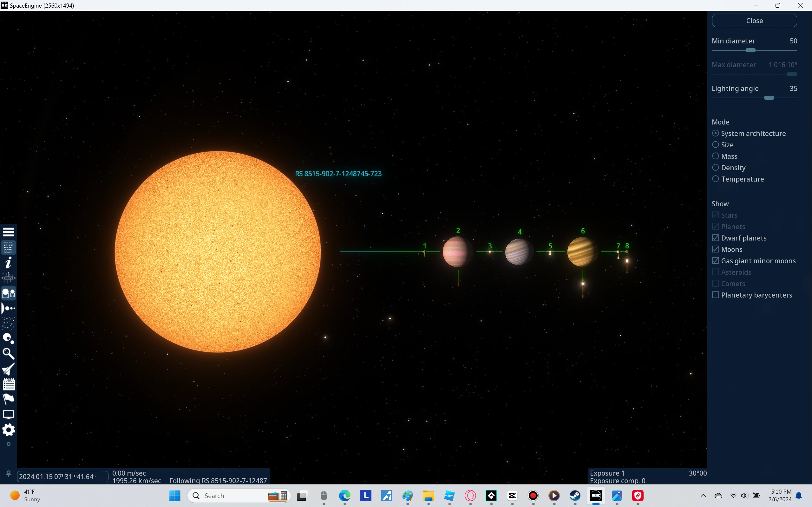Screen dimensions: 812x507
Task: Click the magnifying glass search icon
Action: [8, 353]
